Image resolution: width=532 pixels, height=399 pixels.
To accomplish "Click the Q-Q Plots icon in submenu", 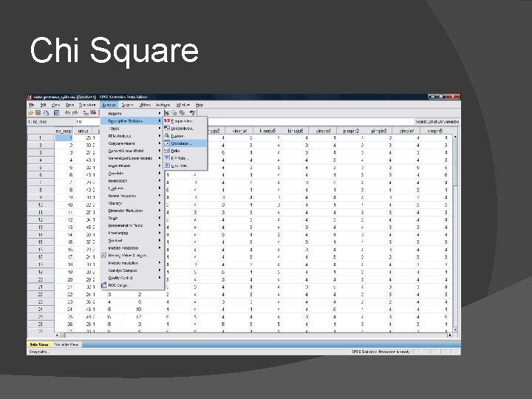I will tap(167, 166).
